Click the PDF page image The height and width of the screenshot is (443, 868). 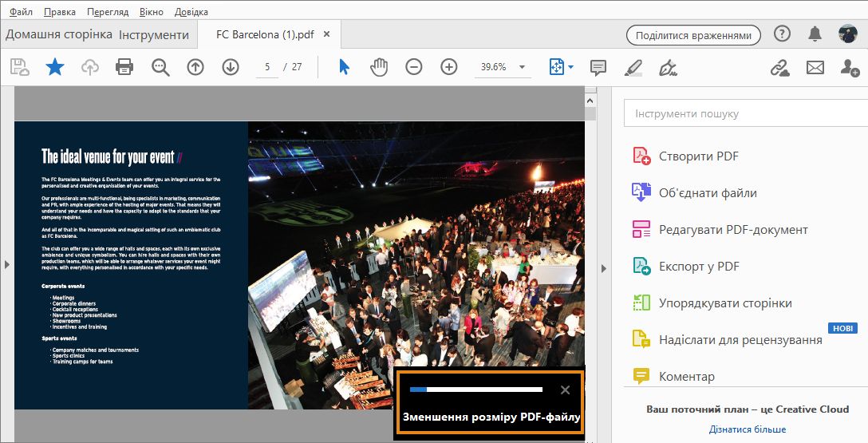pos(299,265)
